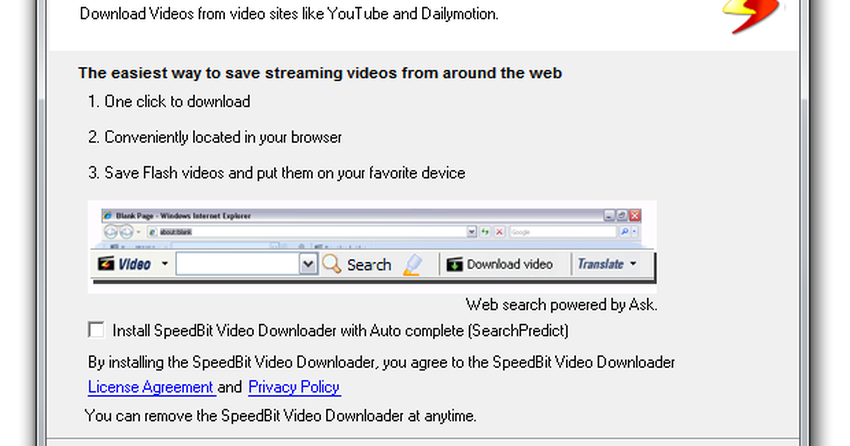Open the License Agreement link
This screenshot has width=850, height=446.
pos(150,387)
